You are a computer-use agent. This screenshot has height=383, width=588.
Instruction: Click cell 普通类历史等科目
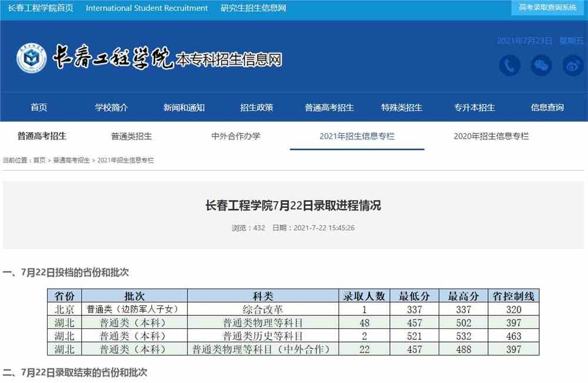tap(263, 336)
